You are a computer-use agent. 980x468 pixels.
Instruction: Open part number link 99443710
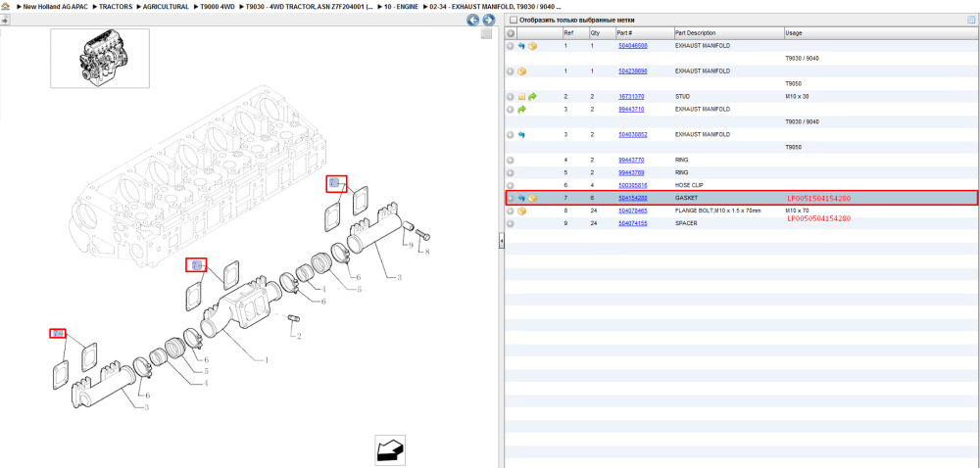630,110
